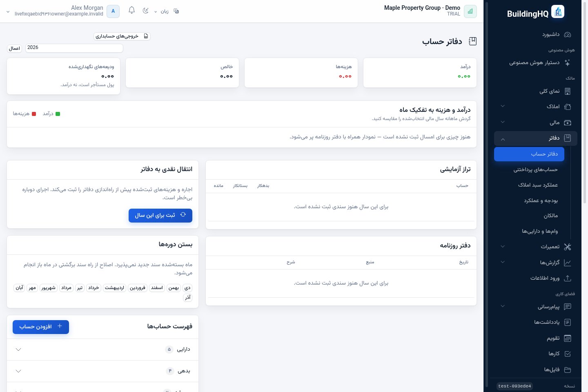Viewport: 588px width, 392px height.
Task: Click the ورود اطلاعات upload icon
Action: [567, 278]
